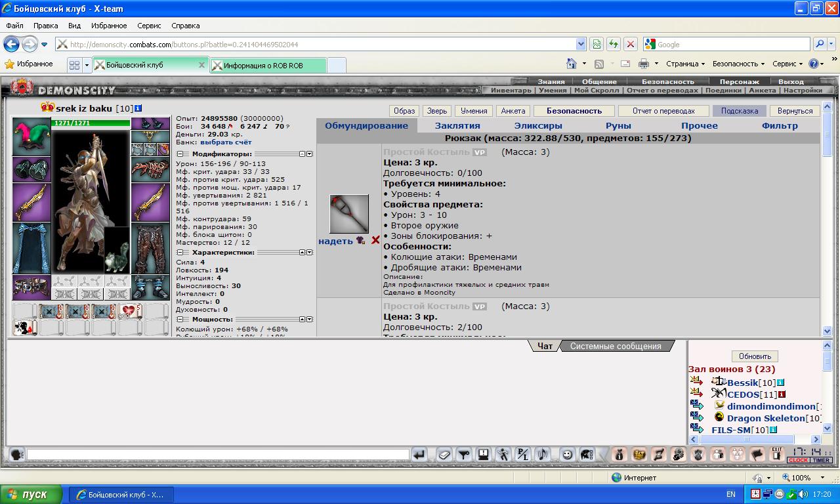840x504 pixels.
Task: Click the down arrow on Модификаторы header
Action: coord(310,154)
